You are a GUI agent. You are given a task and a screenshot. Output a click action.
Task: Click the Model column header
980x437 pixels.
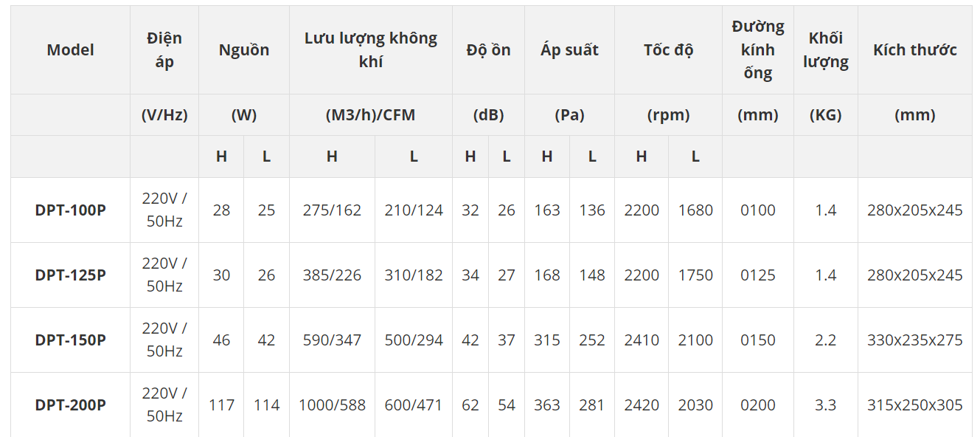[x=71, y=50]
